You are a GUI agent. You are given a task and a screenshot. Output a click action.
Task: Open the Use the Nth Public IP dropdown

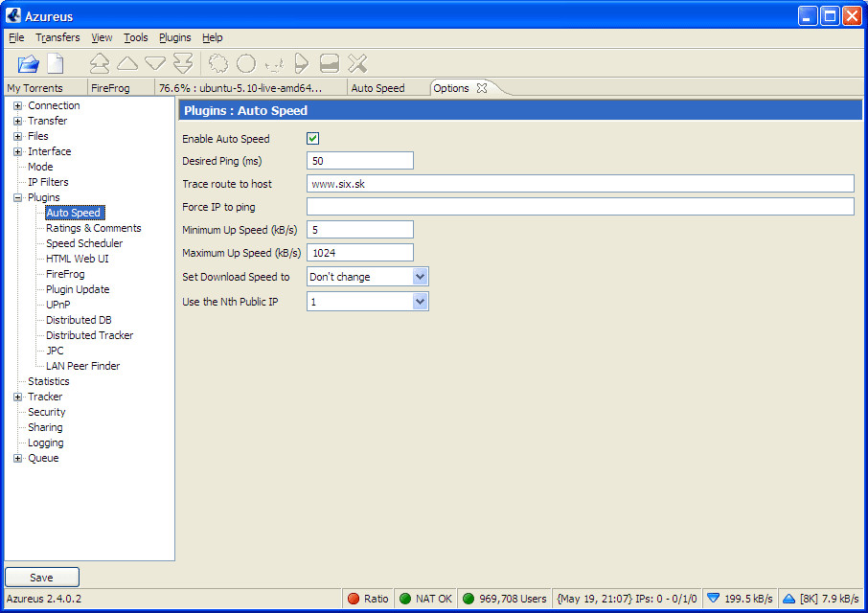click(x=421, y=302)
